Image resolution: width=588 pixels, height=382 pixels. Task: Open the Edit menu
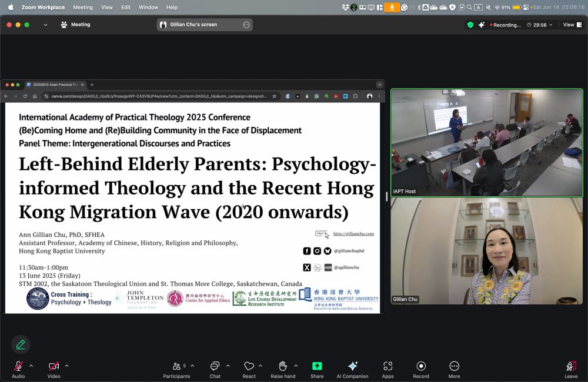point(126,7)
